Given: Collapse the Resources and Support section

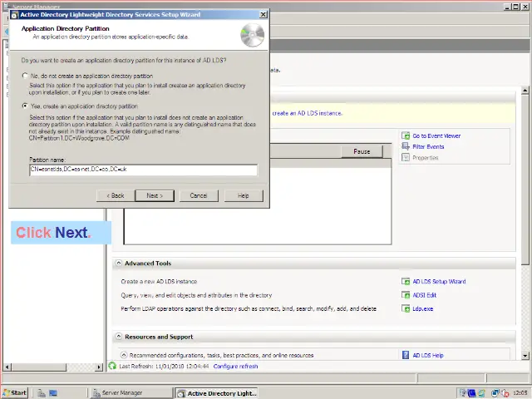Looking at the screenshot, I should [118, 336].
